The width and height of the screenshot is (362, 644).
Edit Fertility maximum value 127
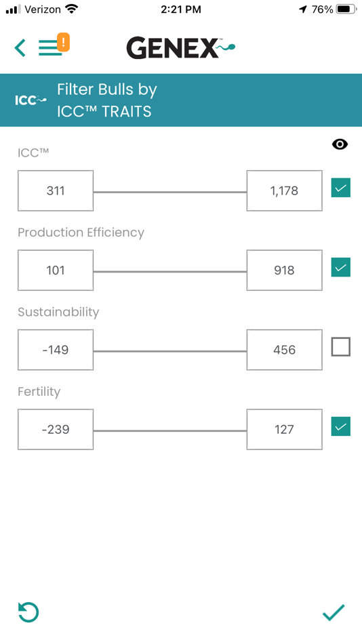click(x=284, y=430)
